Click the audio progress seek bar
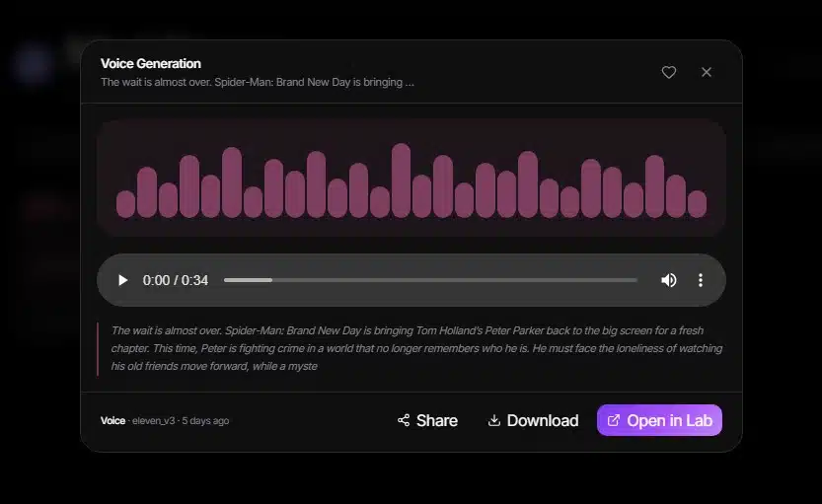Viewport: 822px width, 504px height. coord(430,280)
